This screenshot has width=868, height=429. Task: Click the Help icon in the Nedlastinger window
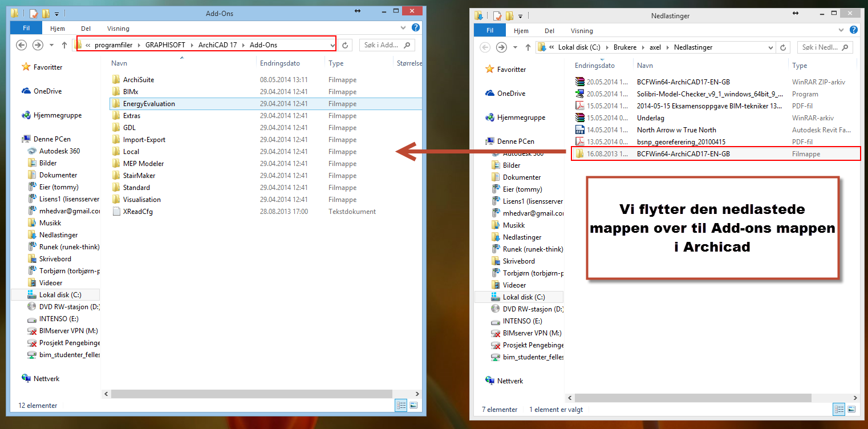point(854,30)
